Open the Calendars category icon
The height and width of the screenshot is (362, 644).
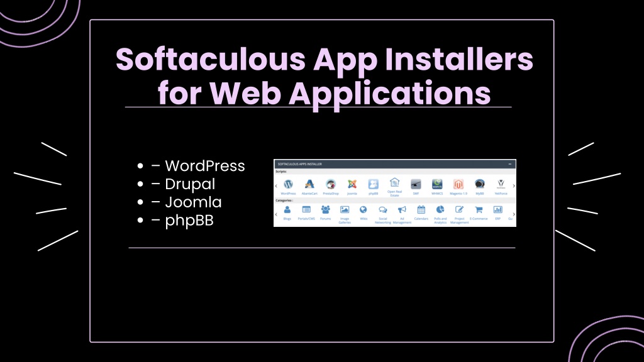pos(421,210)
